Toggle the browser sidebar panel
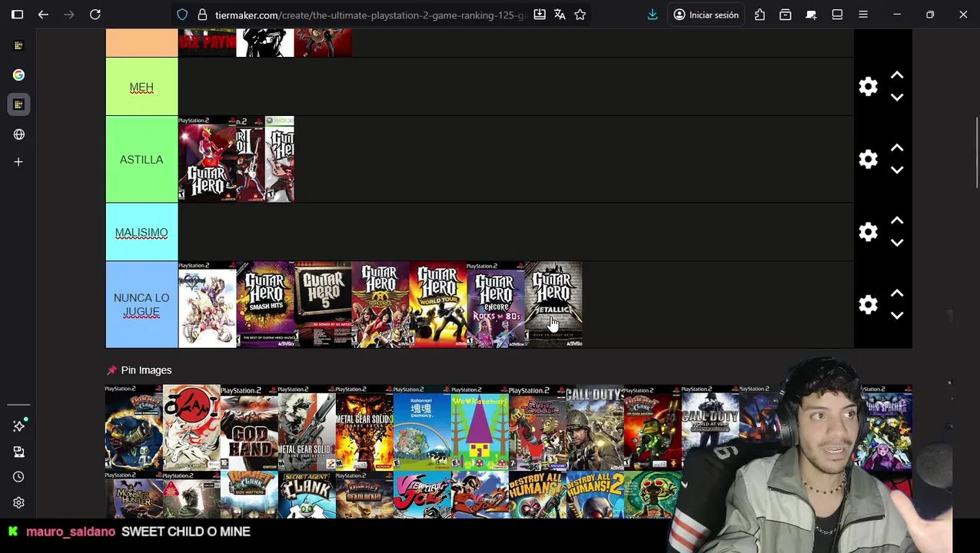 pos(17,15)
